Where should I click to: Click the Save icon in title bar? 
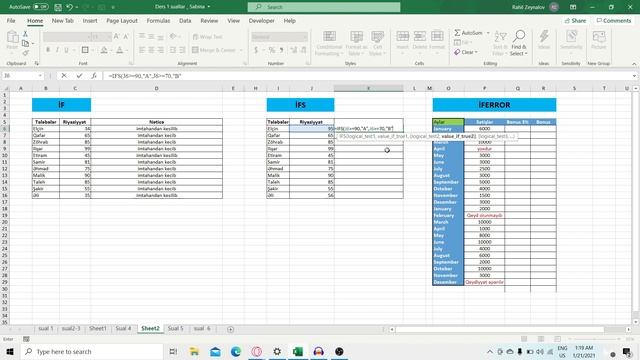tap(58, 7)
